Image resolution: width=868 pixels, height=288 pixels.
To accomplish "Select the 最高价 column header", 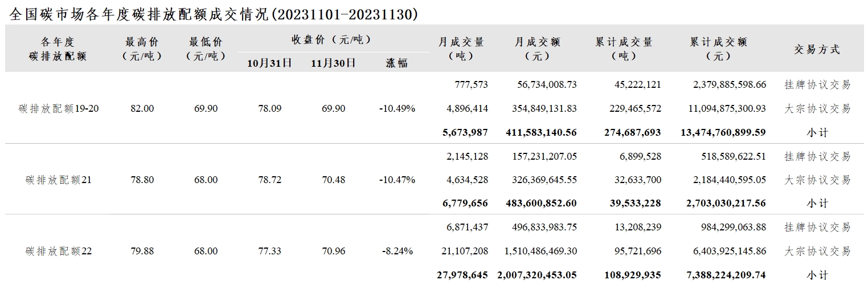I will [142, 49].
